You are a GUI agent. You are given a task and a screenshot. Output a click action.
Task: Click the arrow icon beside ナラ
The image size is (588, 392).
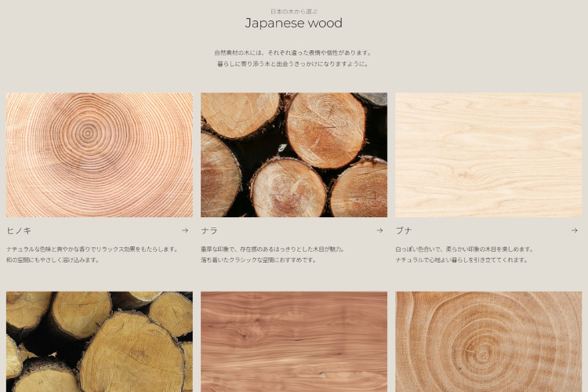pos(379,230)
